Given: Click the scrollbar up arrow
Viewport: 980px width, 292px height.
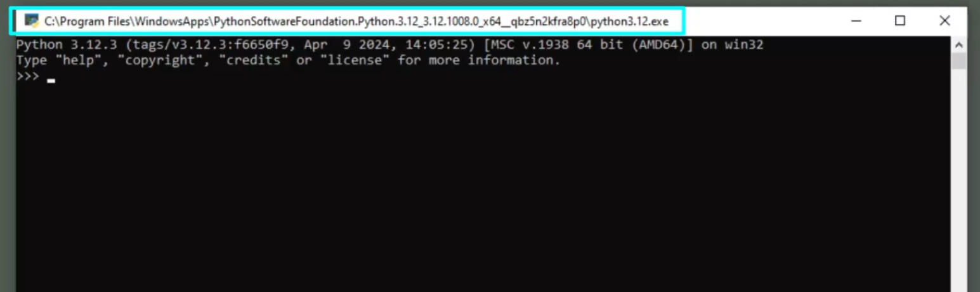Looking at the screenshot, I should point(958,45).
